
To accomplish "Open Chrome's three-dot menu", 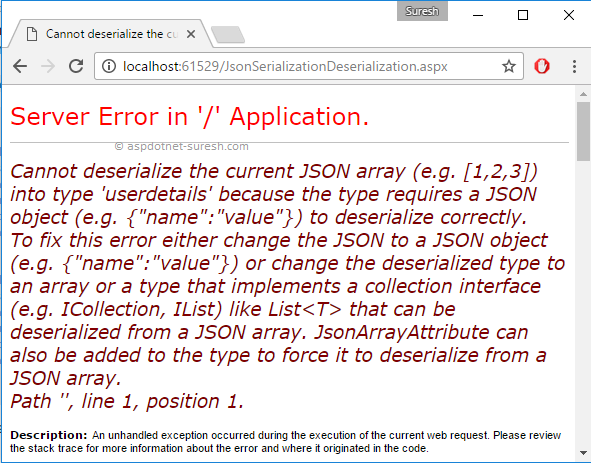I will click(x=574, y=66).
